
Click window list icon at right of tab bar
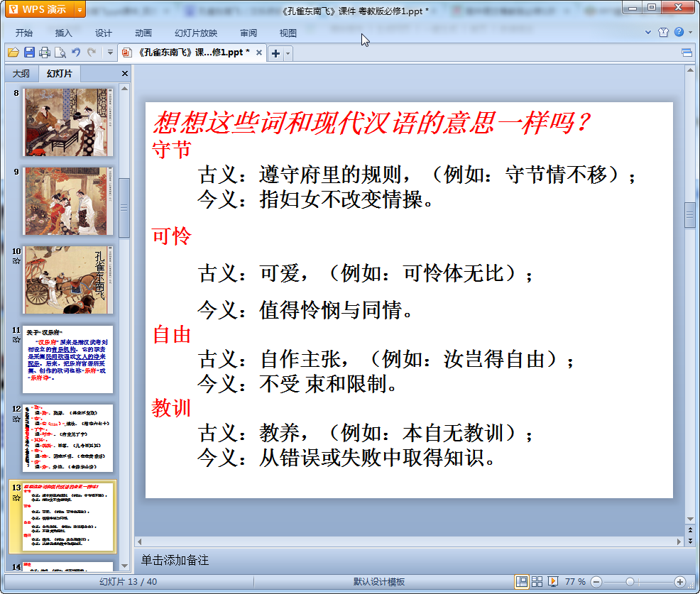pyautogui.click(x=687, y=53)
